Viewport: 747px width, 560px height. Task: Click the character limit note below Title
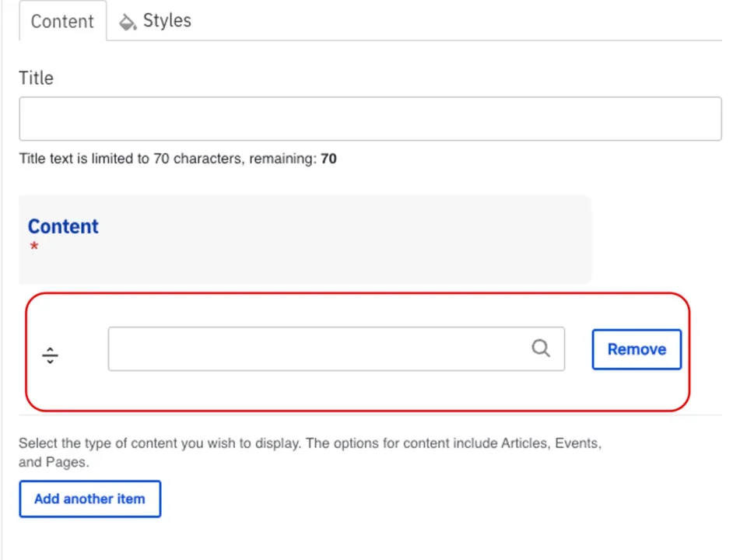coord(177,158)
